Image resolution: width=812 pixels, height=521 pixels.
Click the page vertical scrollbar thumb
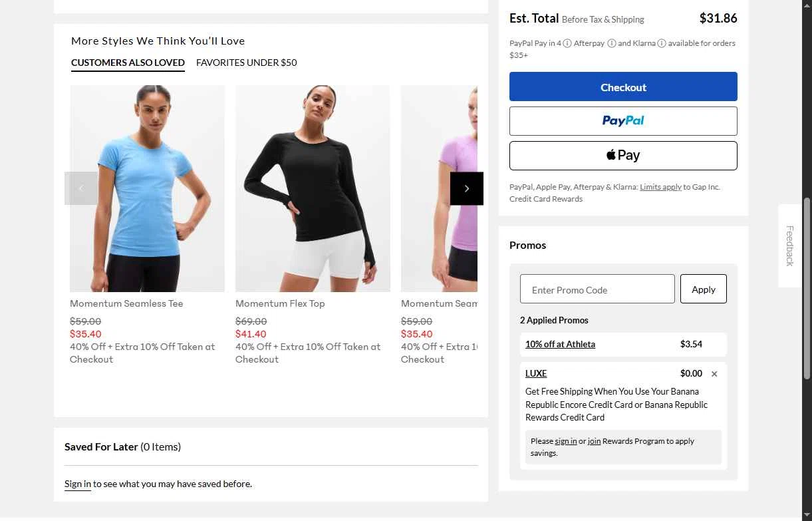807,289
